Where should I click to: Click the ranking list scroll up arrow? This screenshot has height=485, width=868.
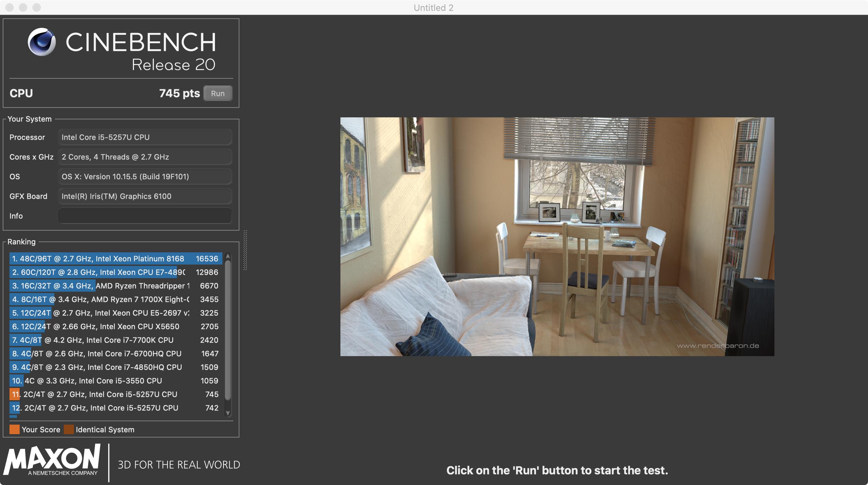point(228,256)
